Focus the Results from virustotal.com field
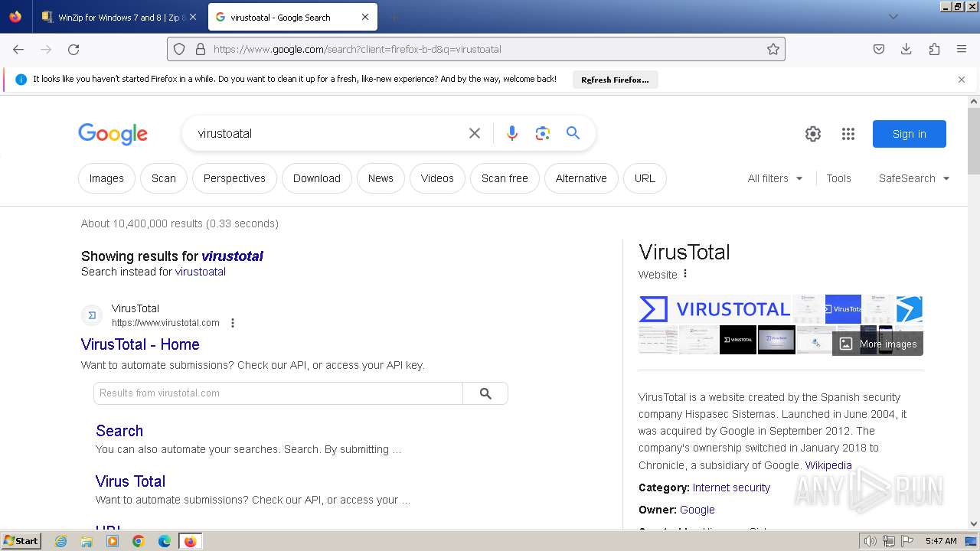 (x=278, y=393)
